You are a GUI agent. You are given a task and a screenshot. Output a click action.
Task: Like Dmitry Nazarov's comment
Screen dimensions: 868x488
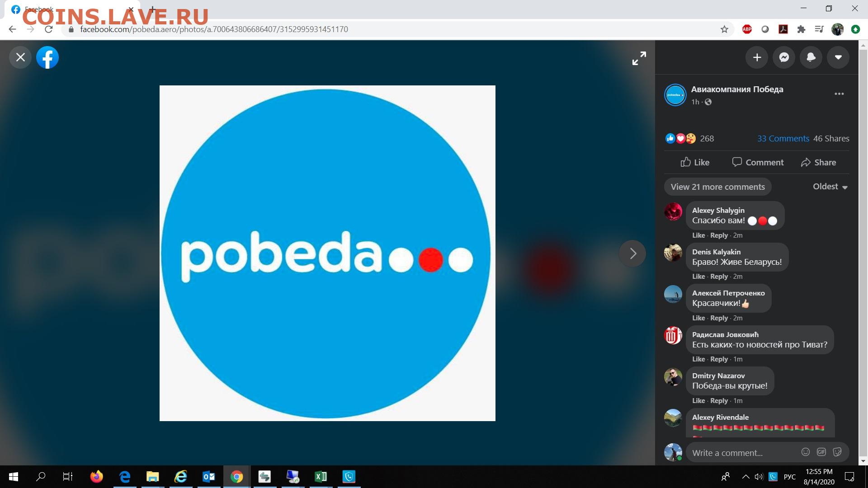pos(698,401)
